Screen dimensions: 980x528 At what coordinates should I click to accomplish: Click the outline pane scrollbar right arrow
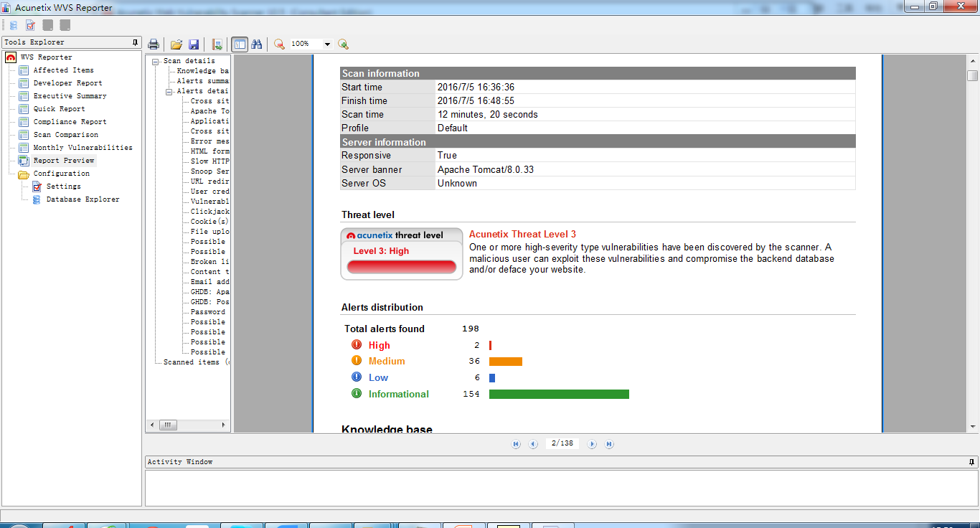pos(223,425)
